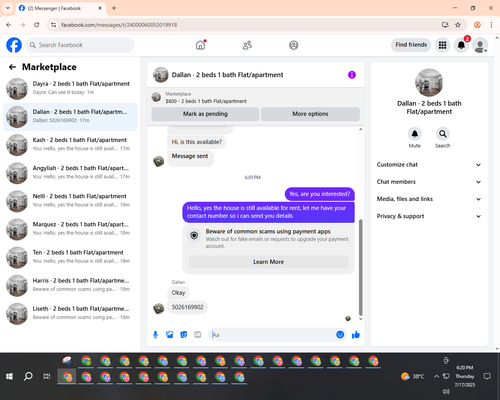The width and height of the screenshot is (500, 400).
Task: Send a thumbs-up like
Action: tap(356, 335)
